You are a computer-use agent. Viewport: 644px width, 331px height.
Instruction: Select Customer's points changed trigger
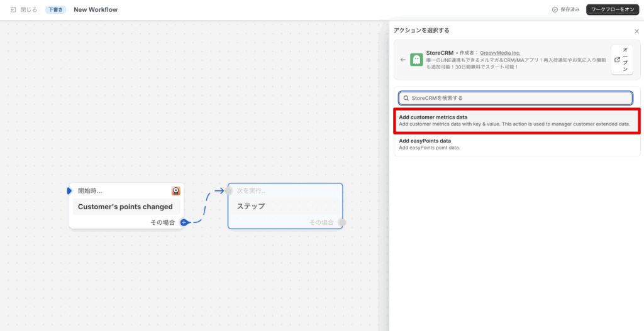click(x=126, y=207)
